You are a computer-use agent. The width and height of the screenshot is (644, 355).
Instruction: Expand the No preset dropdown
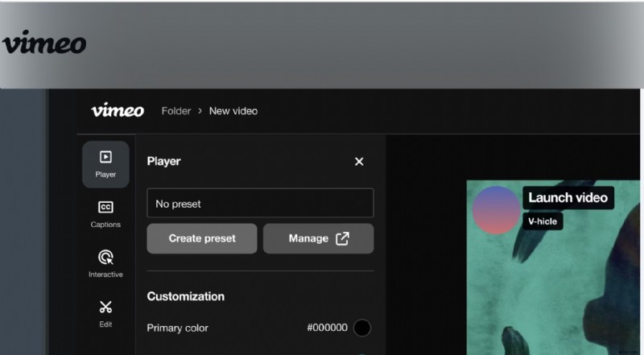pos(260,204)
